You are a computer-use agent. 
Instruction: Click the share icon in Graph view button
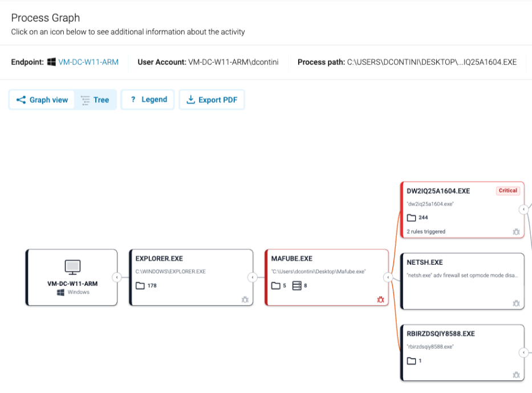[x=21, y=100]
